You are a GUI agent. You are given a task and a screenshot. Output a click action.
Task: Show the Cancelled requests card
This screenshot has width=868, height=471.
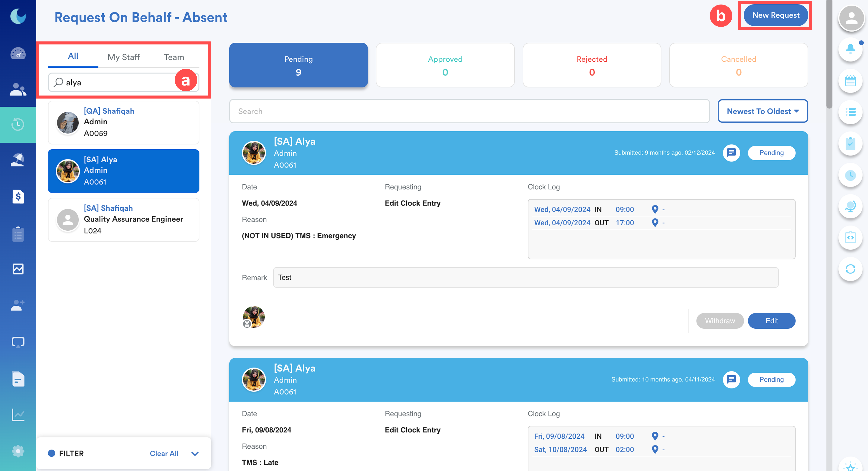coord(738,65)
